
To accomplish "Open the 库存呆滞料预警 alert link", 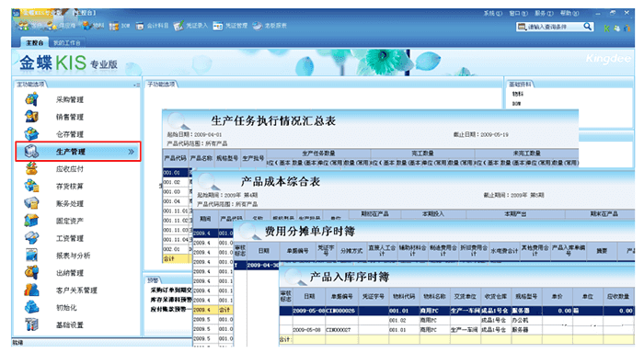I will click(x=171, y=300).
